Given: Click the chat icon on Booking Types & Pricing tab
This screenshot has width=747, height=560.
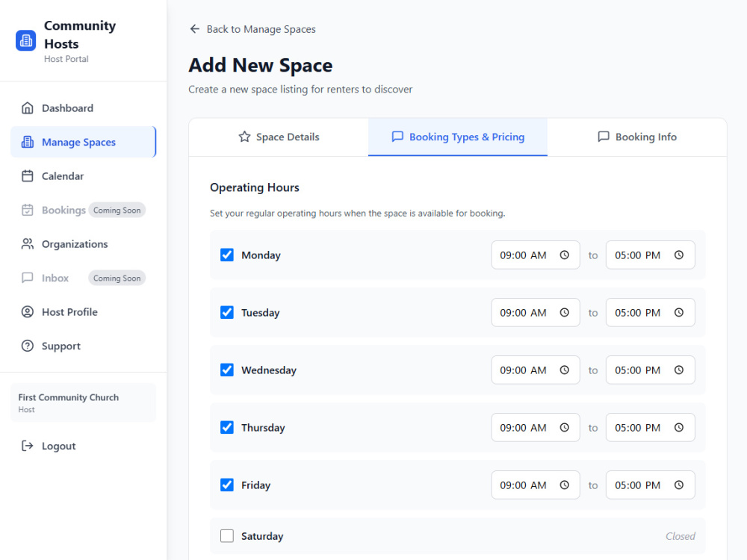Looking at the screenshot, I should [x=397, y=137].
